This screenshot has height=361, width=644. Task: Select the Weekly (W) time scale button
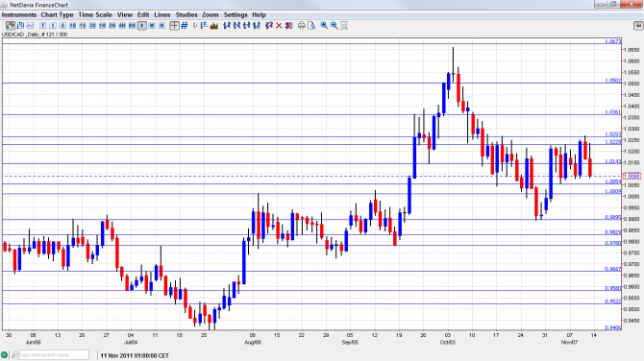[152, 25]
